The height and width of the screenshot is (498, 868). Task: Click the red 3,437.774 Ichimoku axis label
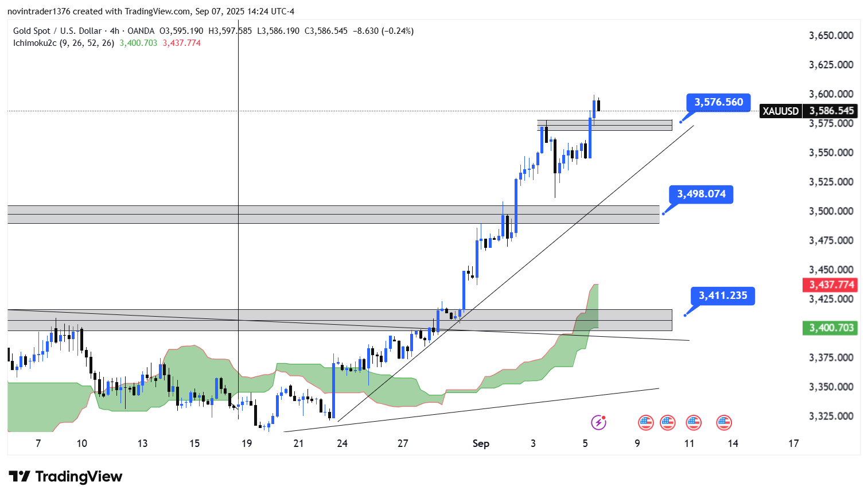point(831,285)
